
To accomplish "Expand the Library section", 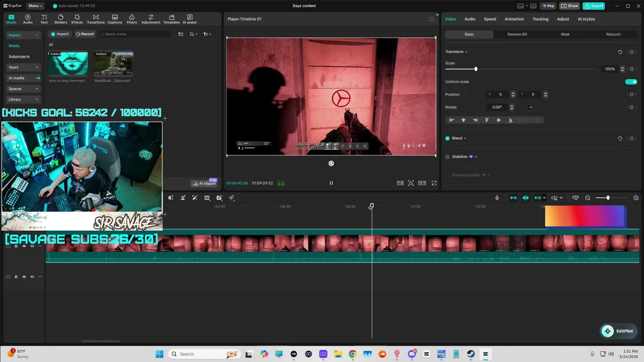I will [x=36, y=100].
